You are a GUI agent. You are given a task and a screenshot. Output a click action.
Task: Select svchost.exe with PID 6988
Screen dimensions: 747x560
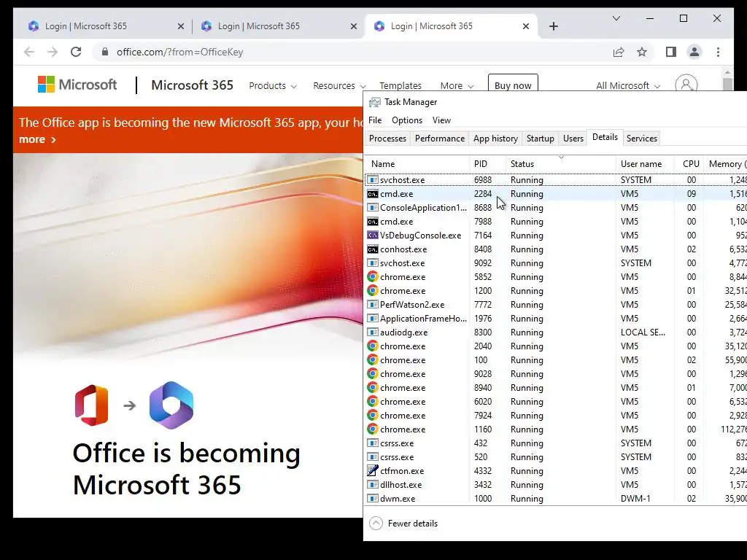point(555,180)
